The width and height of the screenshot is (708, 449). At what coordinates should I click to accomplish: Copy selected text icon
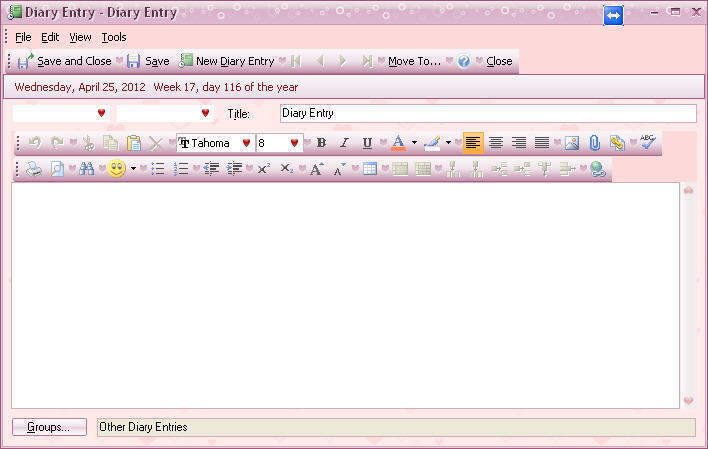[x=110, y=143]
